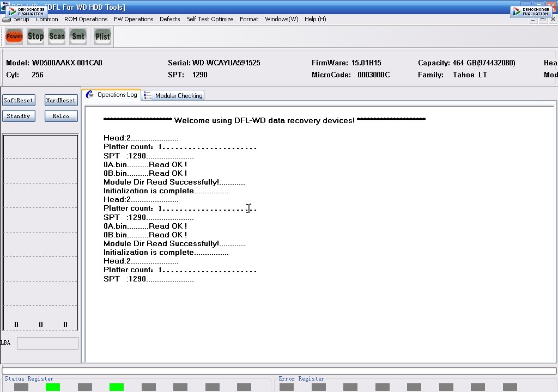Image resolution: width=558 pixels, height=392 pixels.
Task: Click the Stop toolbar button
Action: coord(35,36)
